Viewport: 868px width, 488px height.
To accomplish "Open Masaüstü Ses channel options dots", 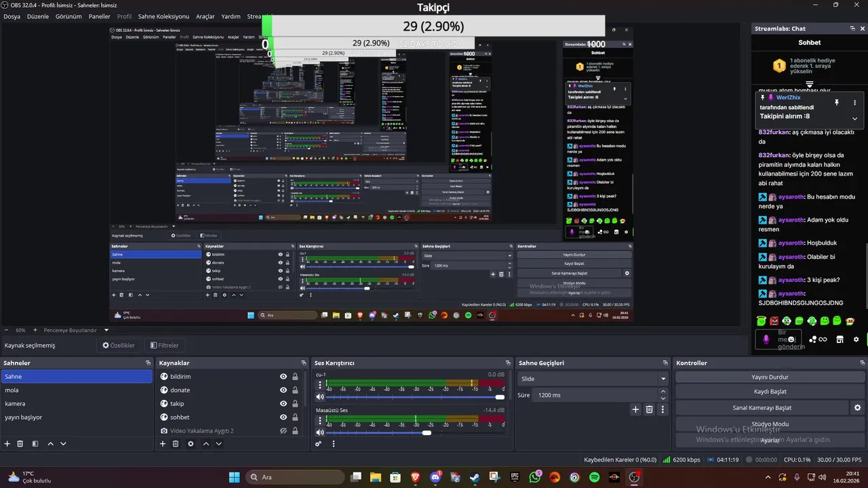I will (320, 420).
